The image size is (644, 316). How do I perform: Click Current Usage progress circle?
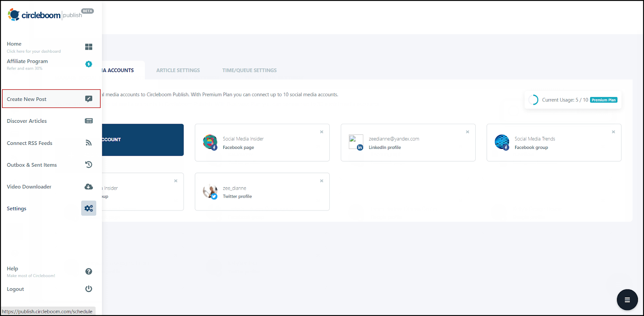tap(533, 100)
